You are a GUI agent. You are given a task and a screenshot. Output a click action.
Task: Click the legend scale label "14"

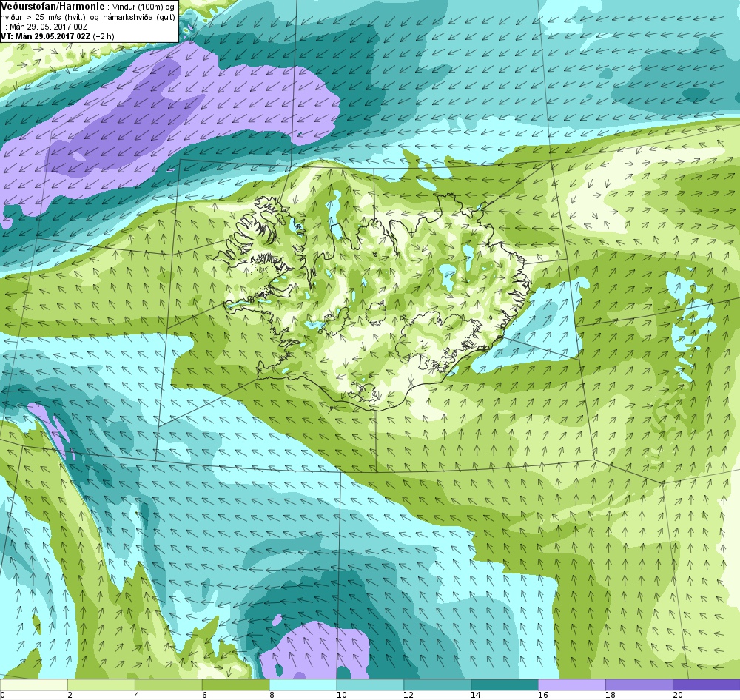(476, 695)
